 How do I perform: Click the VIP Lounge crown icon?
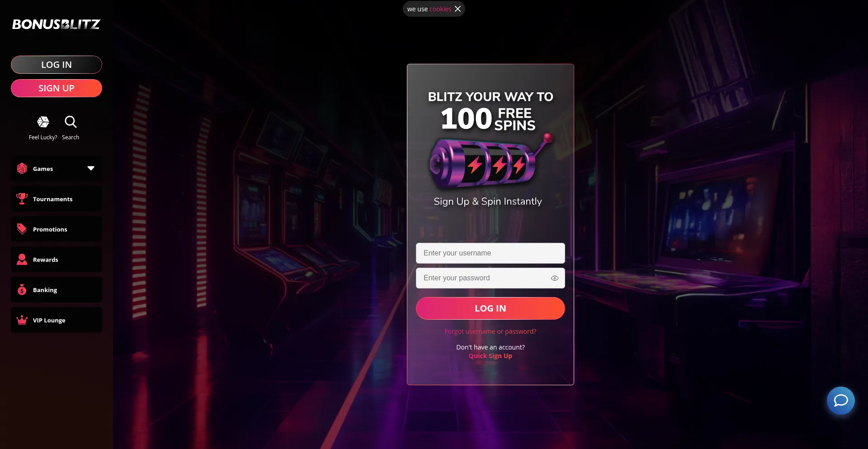pyautogui.click(x=22, y=320)
